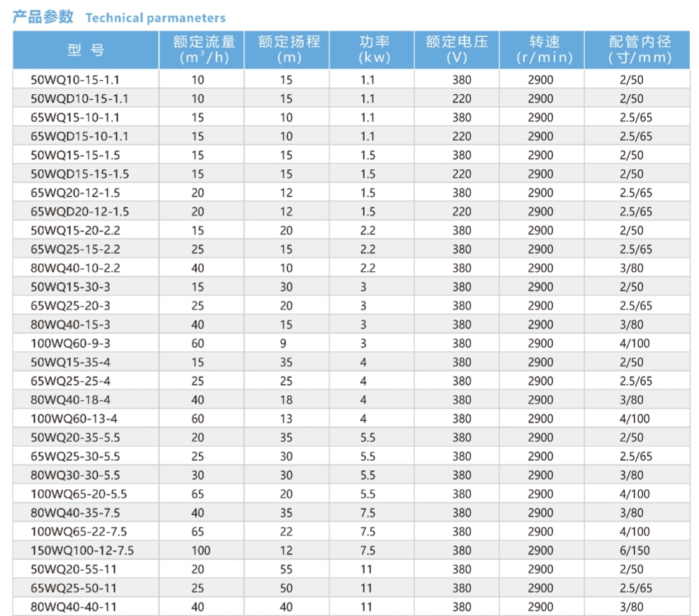Click the 6/150 pipe diameter cell
Image resolution: width=699 pixels, height=616 pixels.
[x=635, y=550]
